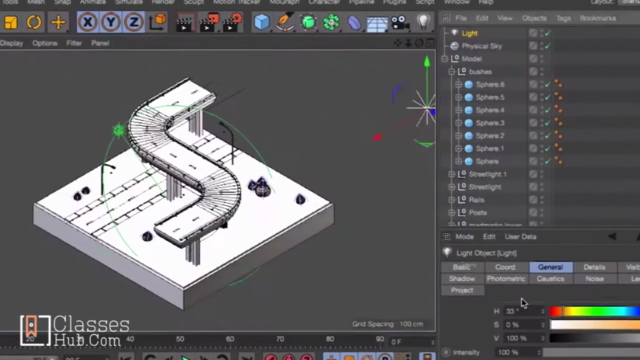Toggle Physical Sky enabled checkmark
Image resolution: width=640 pixels, height=360 pixels.
click(547, 46)
